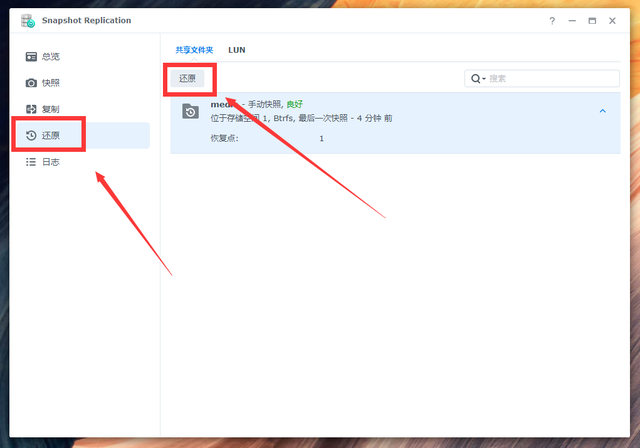The image size is (640, 448).
Task: Click the Snapshot Replication app icon
Action: 28,20
